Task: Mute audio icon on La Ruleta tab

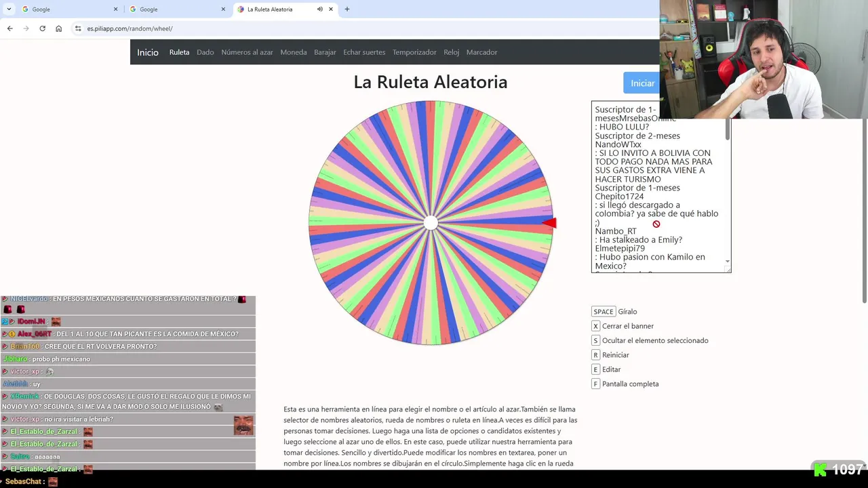Action: 319,9
